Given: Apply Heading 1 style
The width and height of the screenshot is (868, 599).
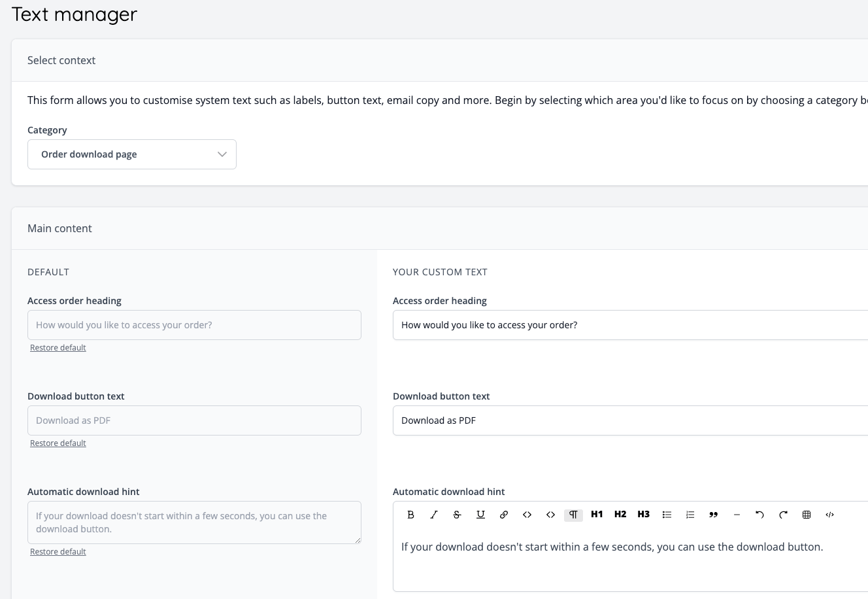Looking at the screenshot, I should pyautogui.click(x=597, y=515).
